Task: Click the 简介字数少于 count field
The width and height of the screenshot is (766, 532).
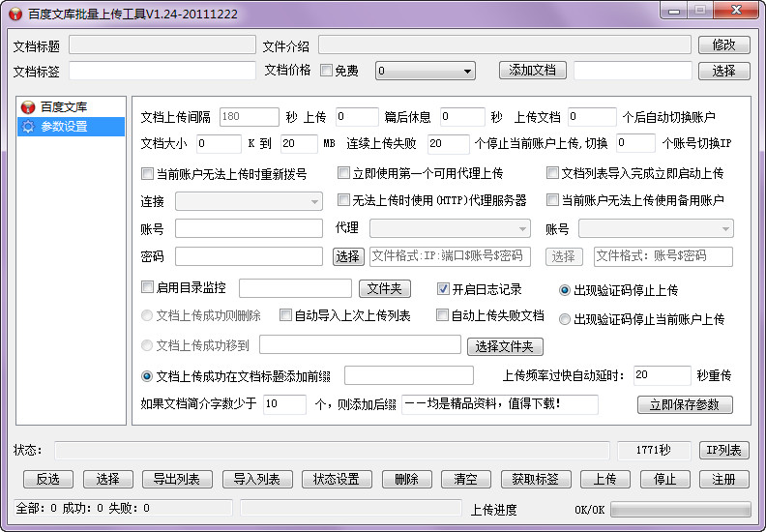Action: click(284, 404)
